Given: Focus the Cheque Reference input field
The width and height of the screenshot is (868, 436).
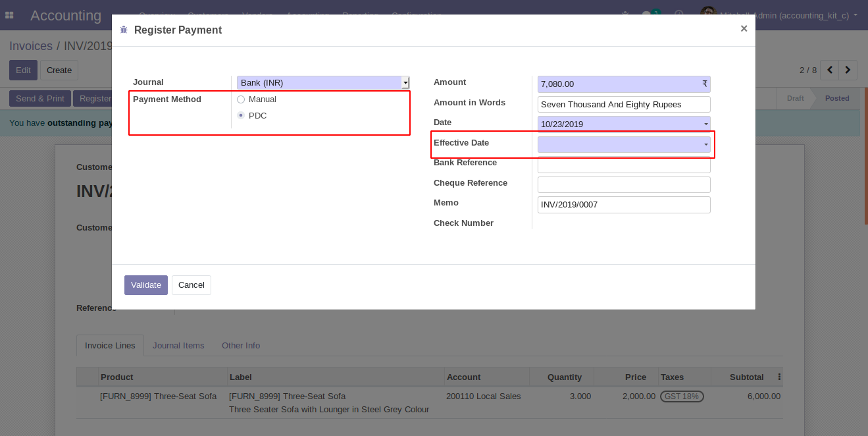Looking at the screenshot, I should pos(623,184).
